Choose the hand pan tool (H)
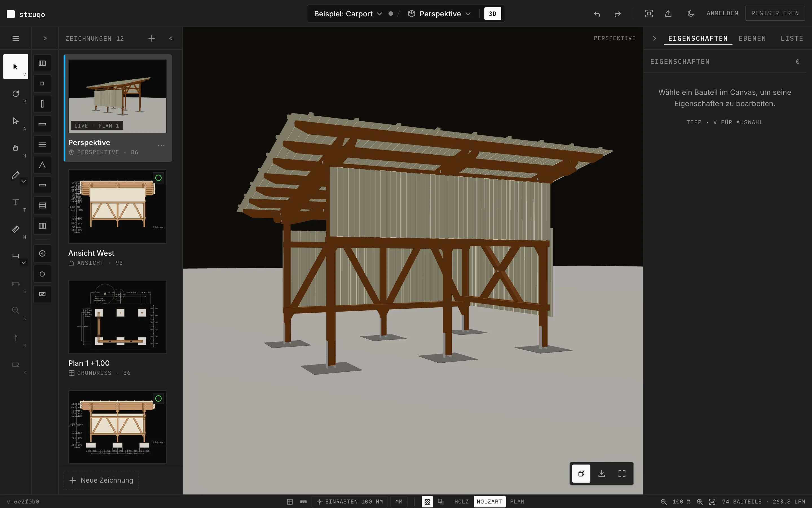 [16, 148]
